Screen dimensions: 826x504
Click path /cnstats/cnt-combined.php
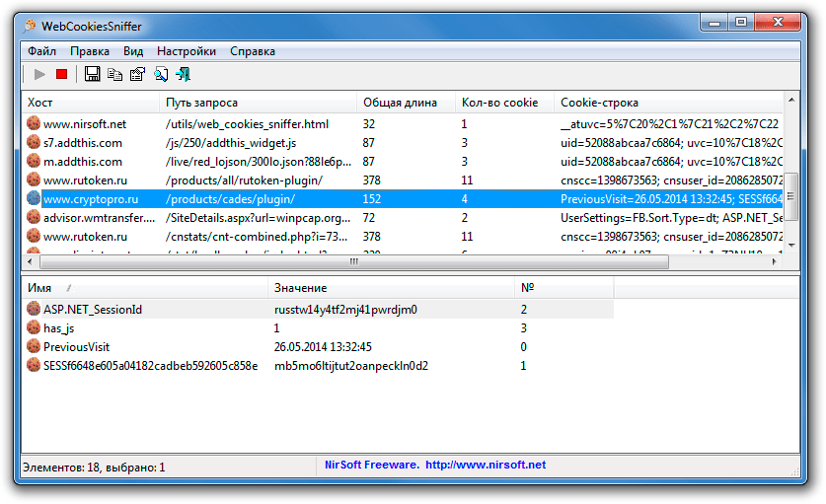257,237
